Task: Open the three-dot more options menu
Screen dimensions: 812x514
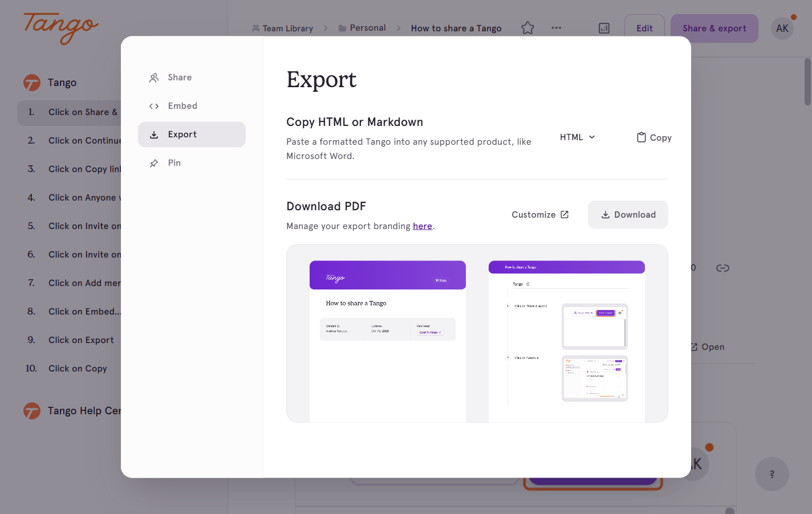Action: click(556, 28)
